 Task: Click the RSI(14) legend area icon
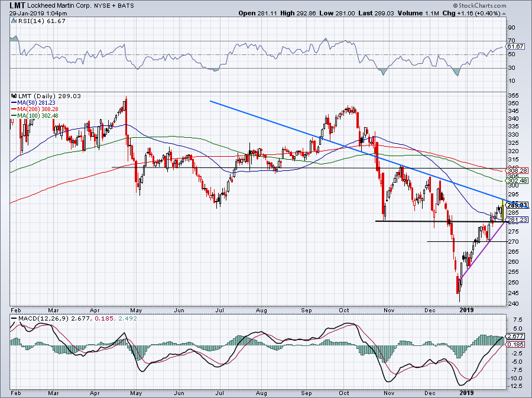14,21
